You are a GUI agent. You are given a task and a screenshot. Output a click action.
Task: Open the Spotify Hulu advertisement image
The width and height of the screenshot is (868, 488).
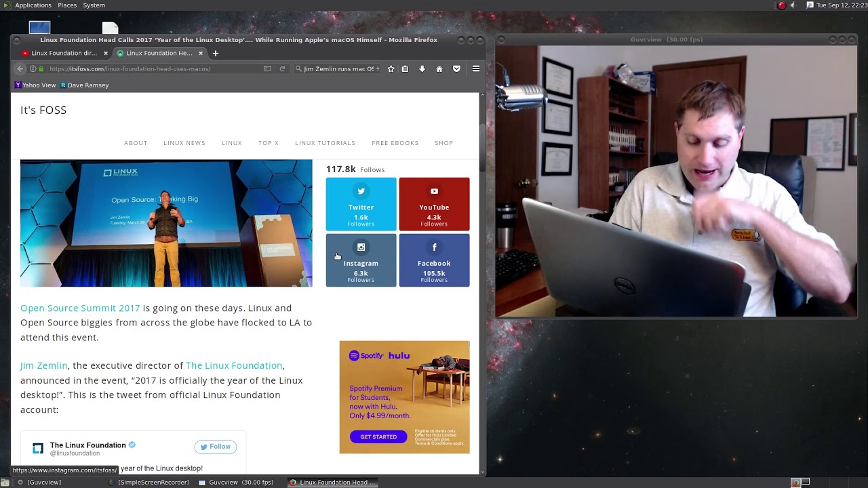[404, 397]
